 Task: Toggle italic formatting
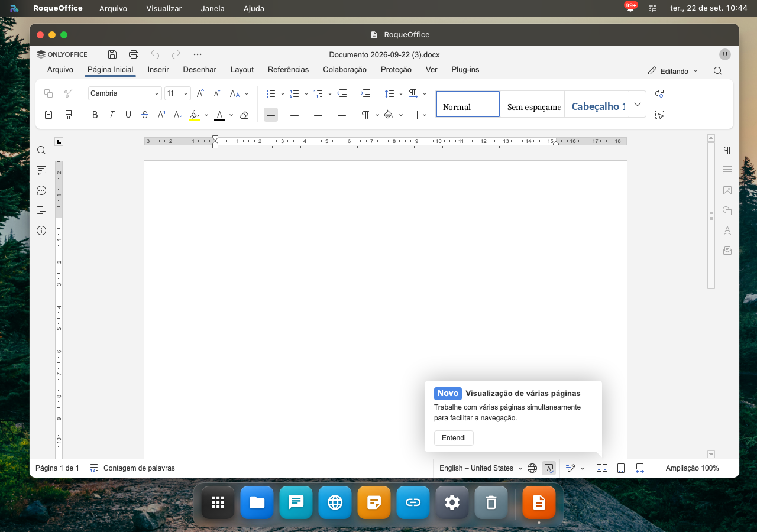click(x=111, y=115)
